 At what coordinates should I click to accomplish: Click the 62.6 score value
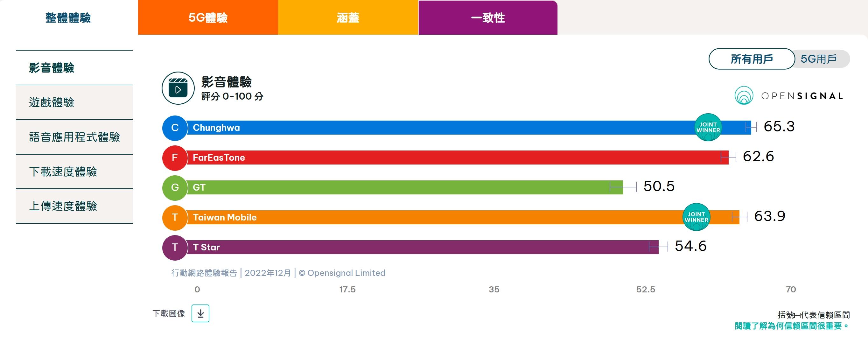pyautogui.click(x=758, y=157)
